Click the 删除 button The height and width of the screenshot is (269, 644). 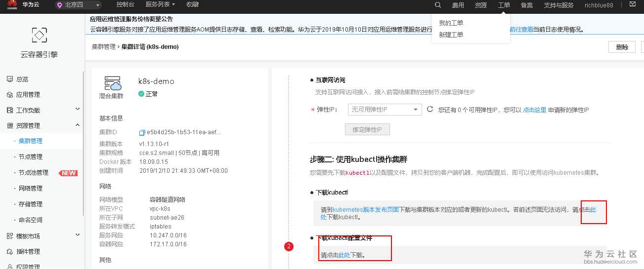point(622,47)
